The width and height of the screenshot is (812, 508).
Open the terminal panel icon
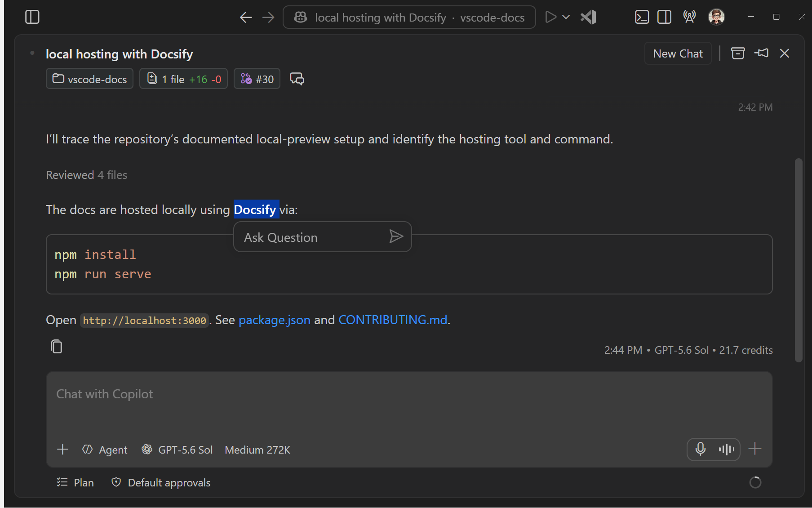pos(642,17)
